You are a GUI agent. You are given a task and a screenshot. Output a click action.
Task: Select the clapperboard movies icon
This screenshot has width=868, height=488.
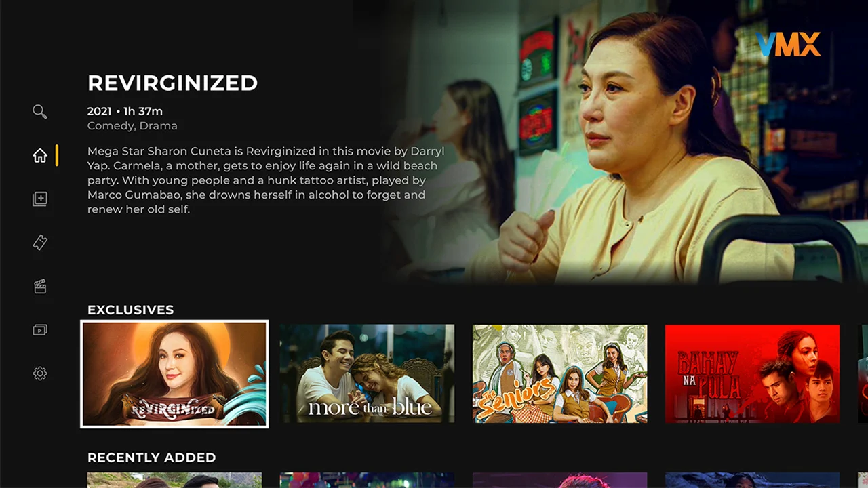click(40, 286)
